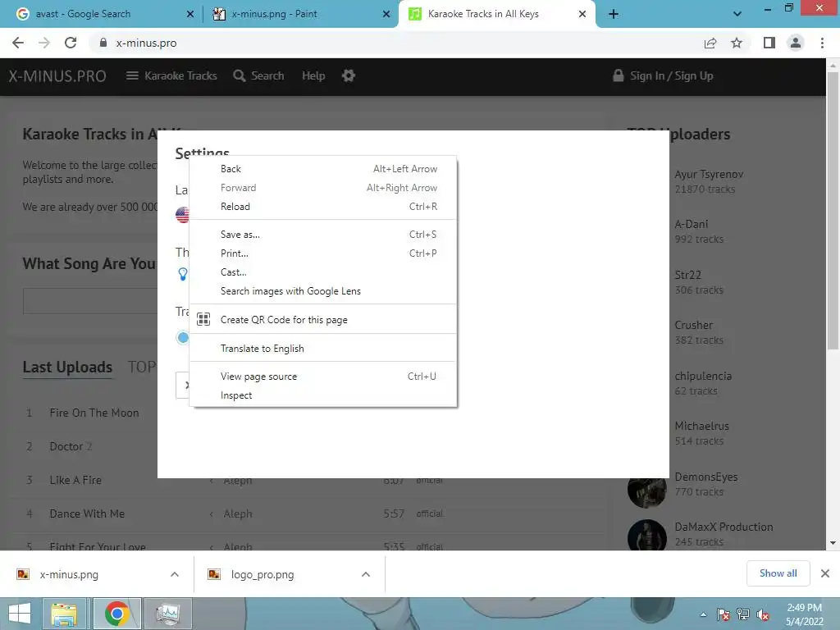This screenshot has height=630, width=840.
Task: Open Chrome three-dot menu
Action: 822,43
